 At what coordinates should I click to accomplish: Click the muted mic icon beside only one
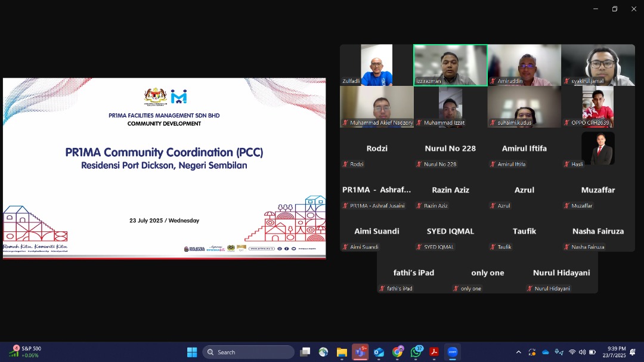click(x=456, y=289)
